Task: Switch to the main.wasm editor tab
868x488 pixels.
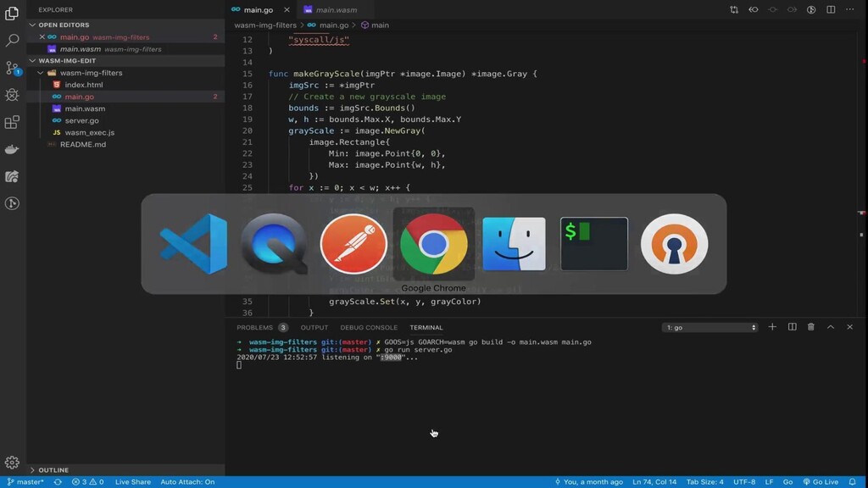Action: (x=336, y=10)
